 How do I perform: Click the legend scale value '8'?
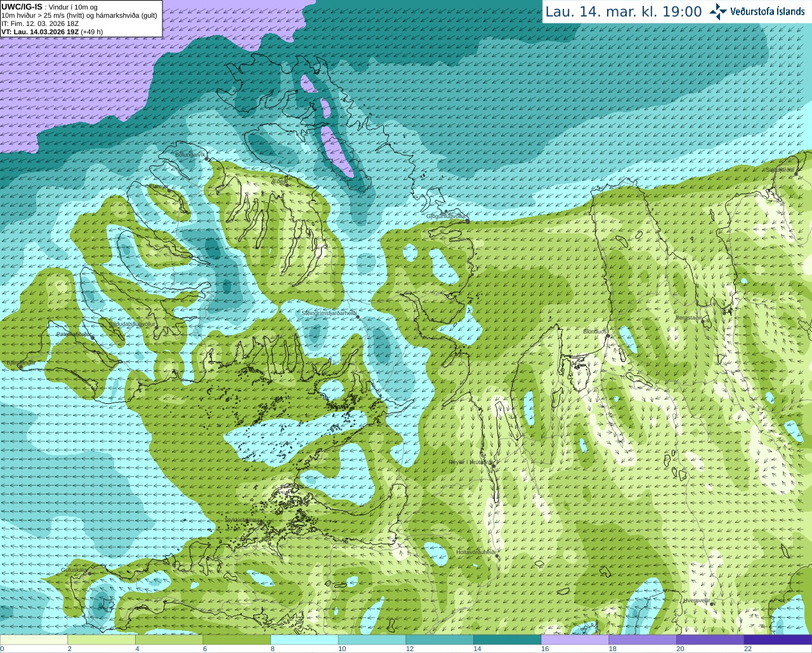[273, 649]
